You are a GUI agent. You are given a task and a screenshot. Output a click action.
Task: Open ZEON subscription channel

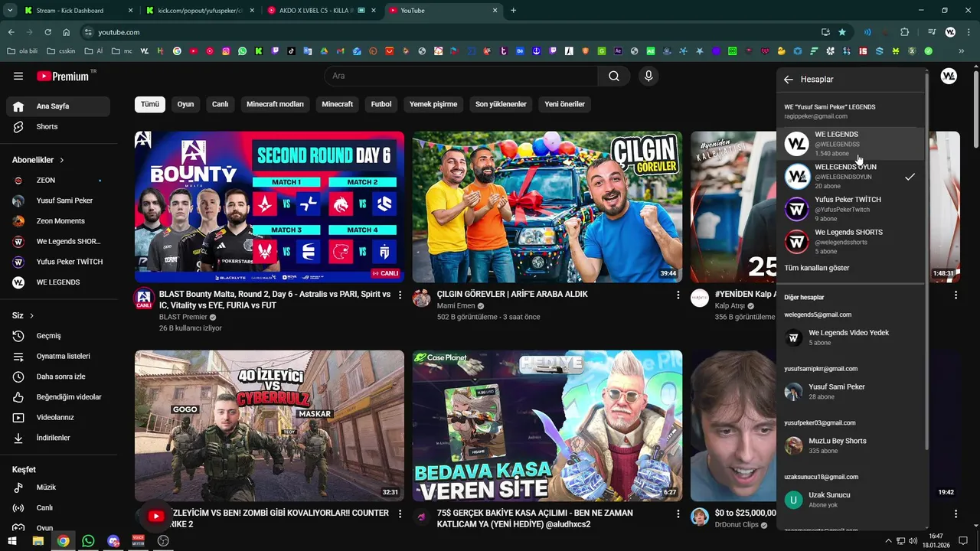[58, 181]
